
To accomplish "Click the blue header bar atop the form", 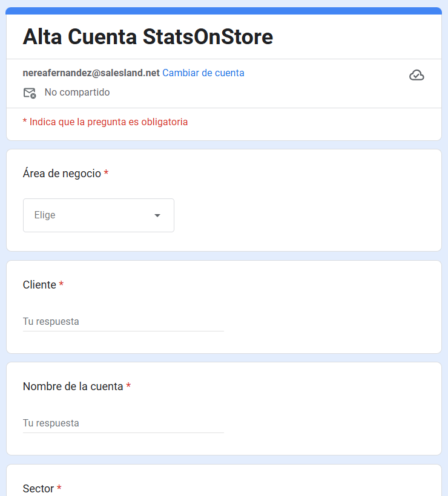I will (224, 10).
